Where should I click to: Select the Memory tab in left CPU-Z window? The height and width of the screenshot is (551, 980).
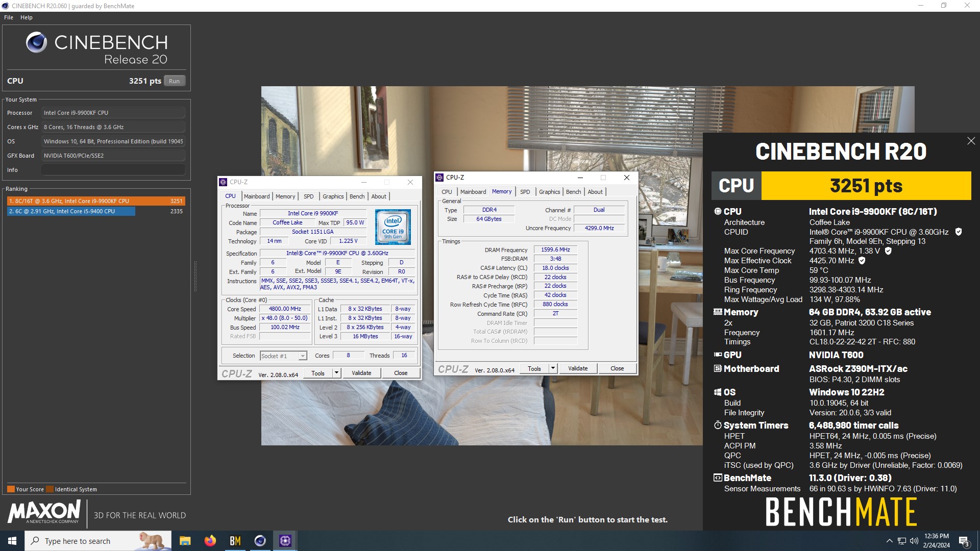(285, 196)
